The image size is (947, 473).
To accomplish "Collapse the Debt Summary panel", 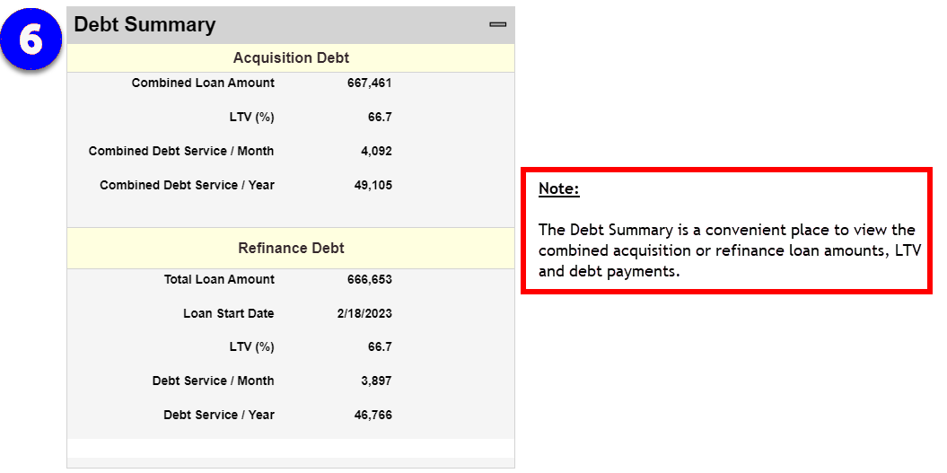I will [x=497, y=24].
